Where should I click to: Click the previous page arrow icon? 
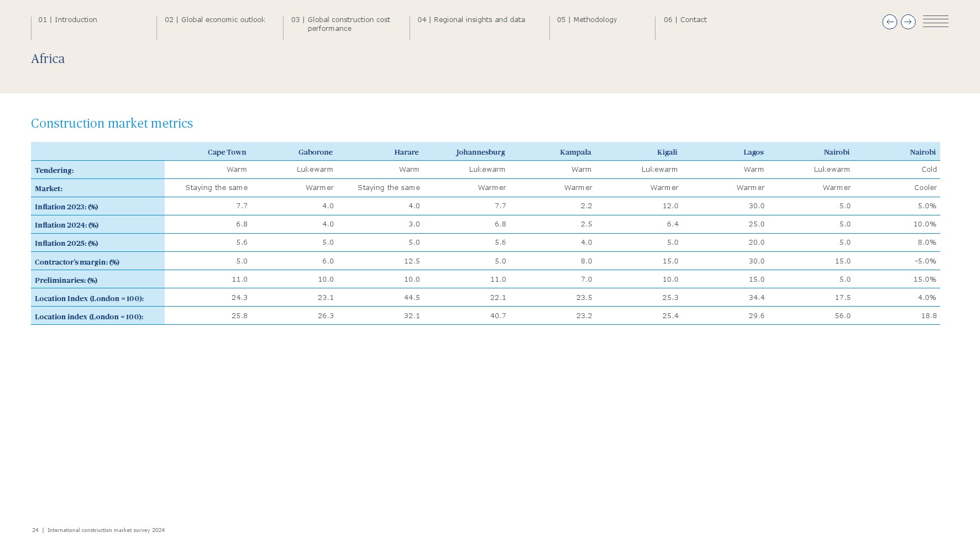889,22
